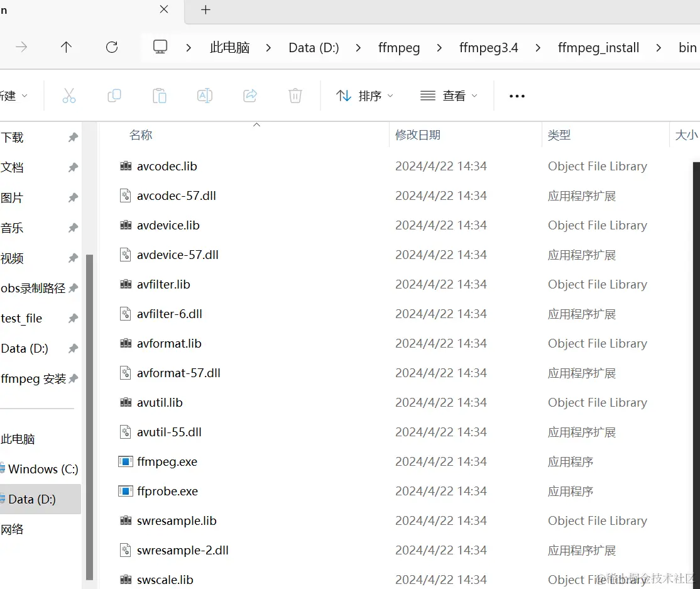Click the pin icon beside 图片
This screenshot has width=700, height=589.
tap(74, 198)
